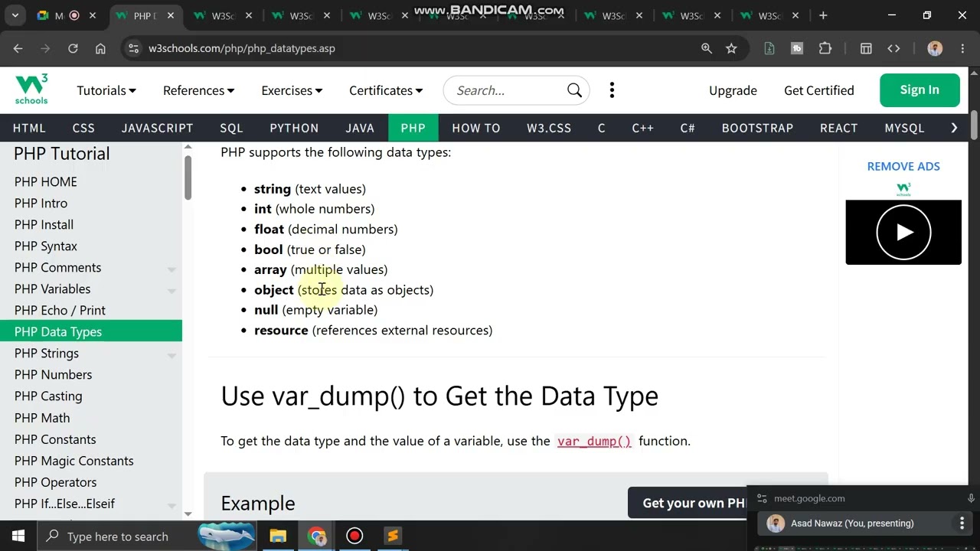Click the code brackets extension icon
This screenshot has width=980, height=551.
coord(893,48)
